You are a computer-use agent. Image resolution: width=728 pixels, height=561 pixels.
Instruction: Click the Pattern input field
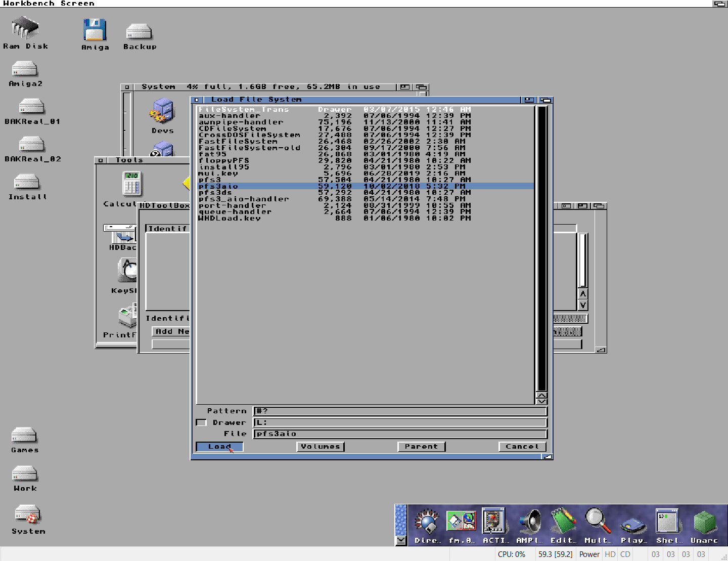(x=400, y=411)
